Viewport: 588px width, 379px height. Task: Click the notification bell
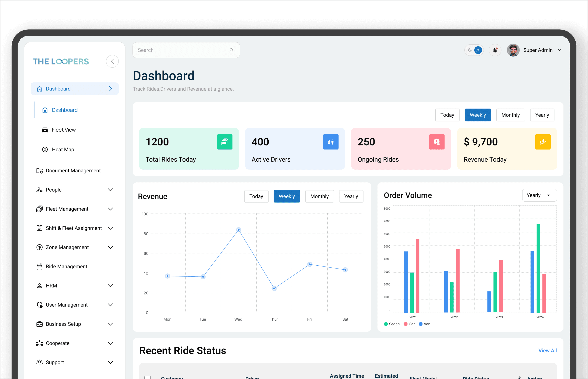coord(495,50)
